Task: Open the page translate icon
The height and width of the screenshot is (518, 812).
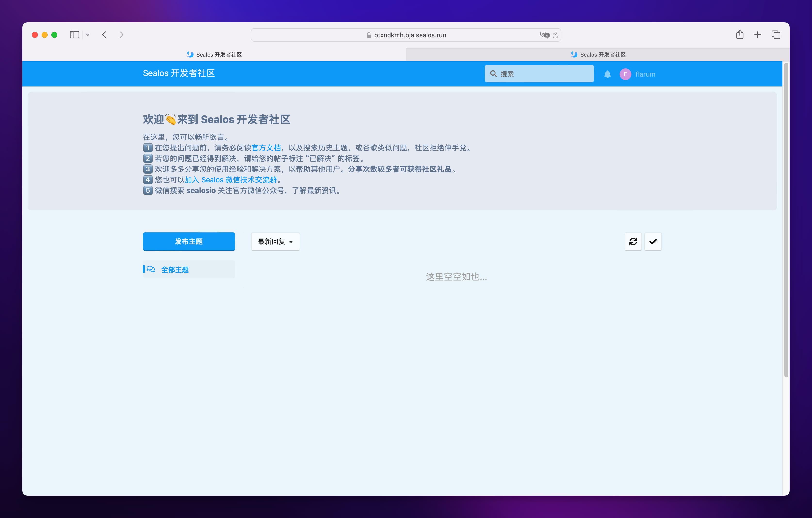Action: pyautogui.click(x=544, y=35)
